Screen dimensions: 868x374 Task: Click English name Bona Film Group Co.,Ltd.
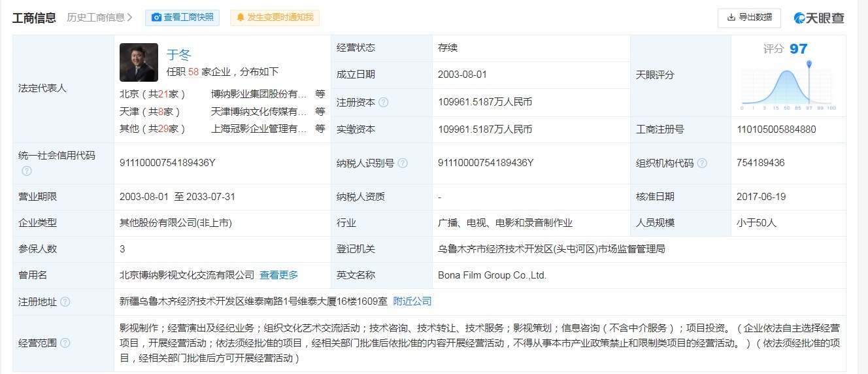(x=492, y=275)
